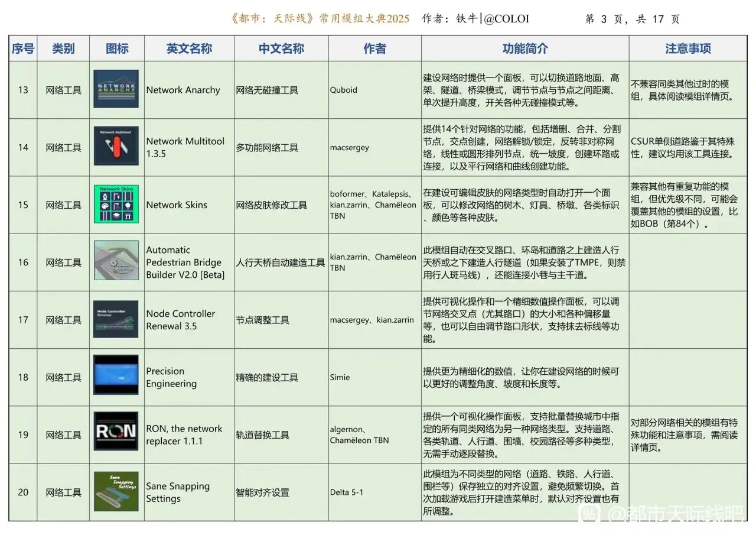Click the Automatic Pedestrian Bridge Builder icon
Viewport: 756px width, 535px height.
click(116, 261)
